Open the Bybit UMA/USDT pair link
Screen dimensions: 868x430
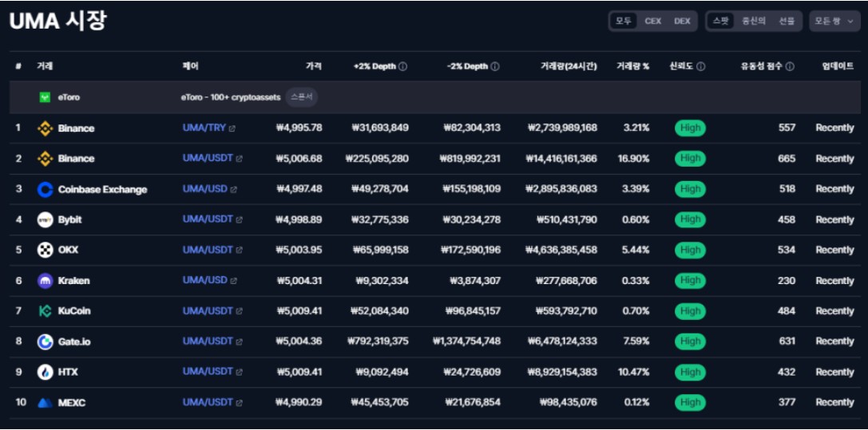[208, 219]
